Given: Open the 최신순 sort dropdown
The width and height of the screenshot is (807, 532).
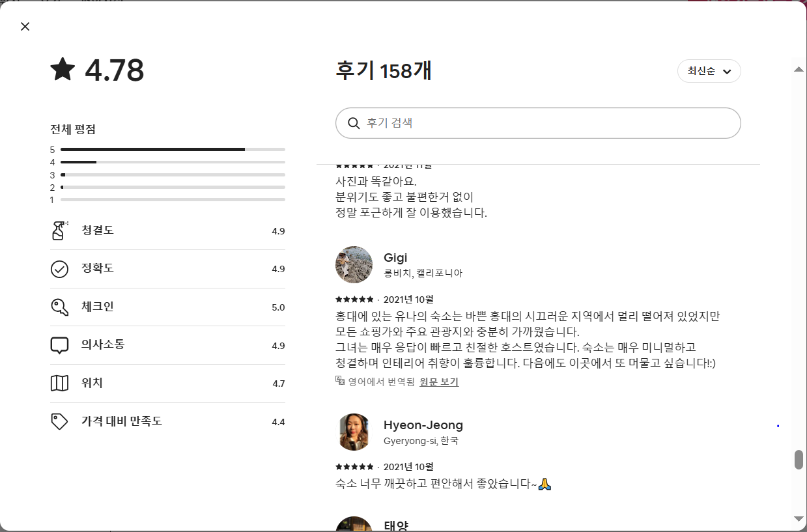Looking at the screenshot, I should point(708,71).
